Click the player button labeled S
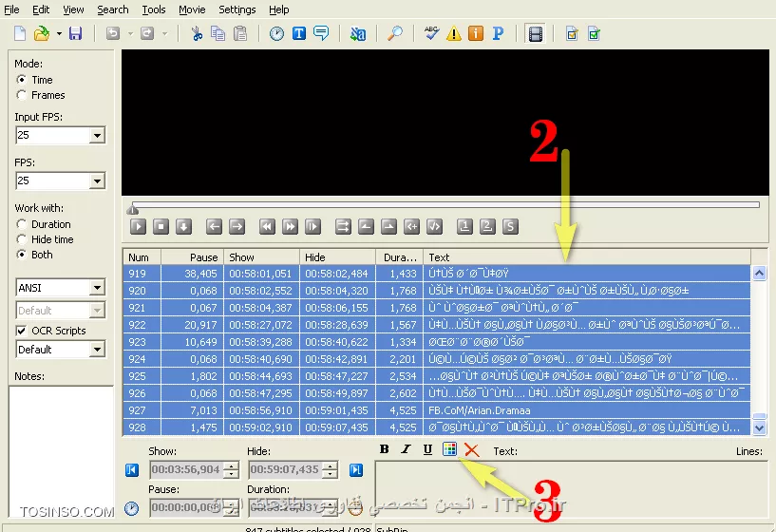 point(510,227)
